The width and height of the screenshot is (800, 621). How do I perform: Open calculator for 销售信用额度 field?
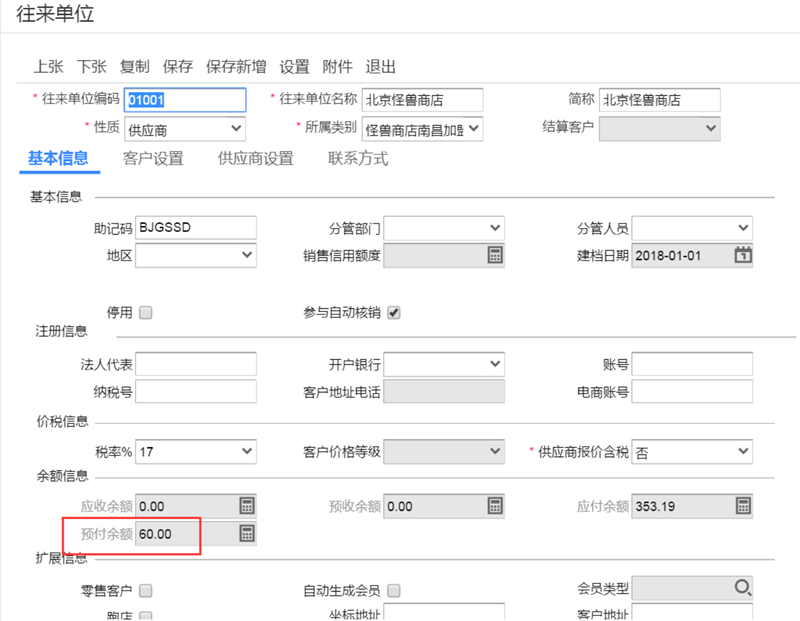point(495,255)
